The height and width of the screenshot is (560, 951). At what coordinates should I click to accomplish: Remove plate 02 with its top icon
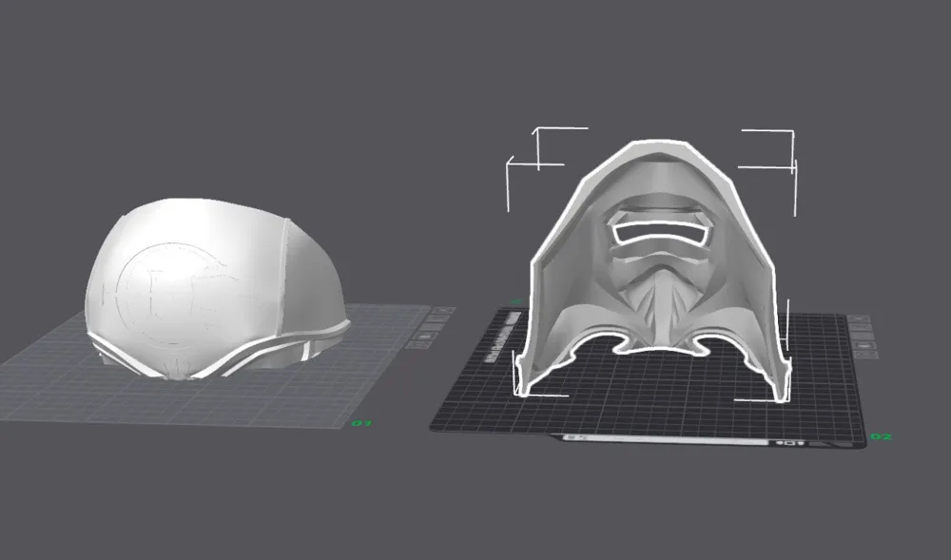[x=859, y=319]
